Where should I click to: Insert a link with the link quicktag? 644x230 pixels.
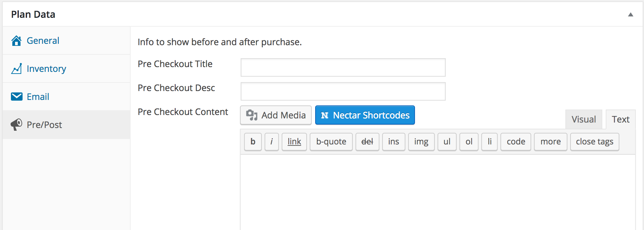pos(294,142)
